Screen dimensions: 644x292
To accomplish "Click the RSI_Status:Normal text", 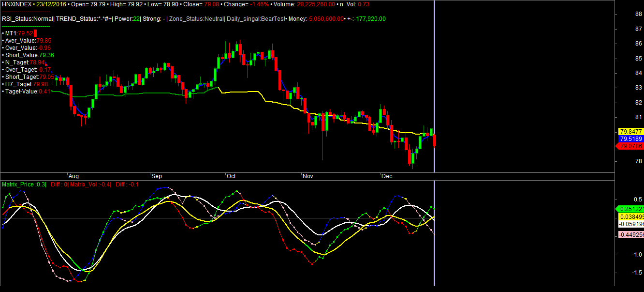I will pyautogui.click(x=27, y=19).
